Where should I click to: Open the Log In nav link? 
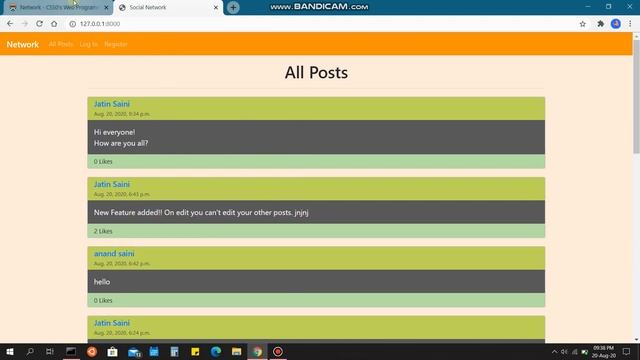(89, 44)
